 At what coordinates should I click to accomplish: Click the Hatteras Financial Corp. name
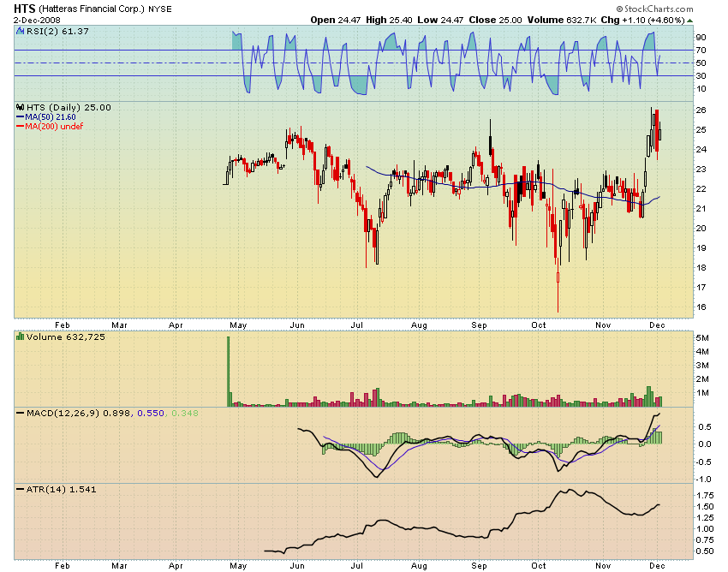pos(92,9)
